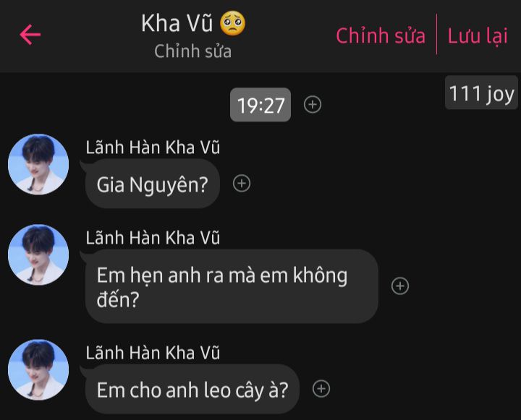The image size is (521, 420).
Task: Go back with the pink arrow
Action: pos(30,35)
